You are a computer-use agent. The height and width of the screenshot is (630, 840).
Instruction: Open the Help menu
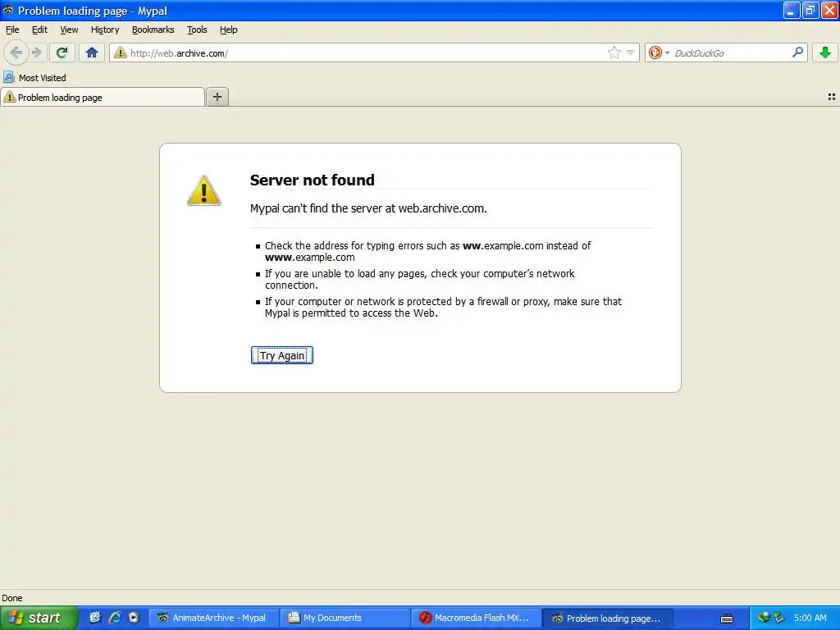pyautogui.click(x=228, y=30)
